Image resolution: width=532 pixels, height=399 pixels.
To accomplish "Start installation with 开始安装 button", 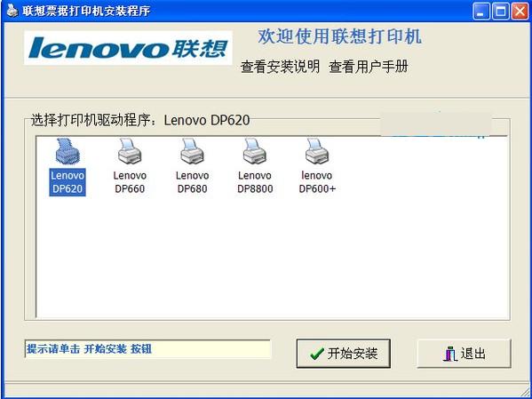I will coord(344,354).
